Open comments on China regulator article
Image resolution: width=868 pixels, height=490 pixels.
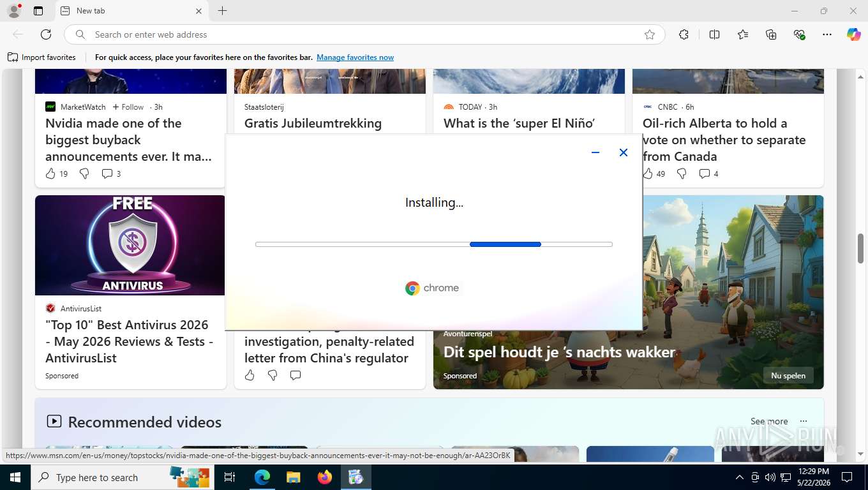tap(296, 375)
